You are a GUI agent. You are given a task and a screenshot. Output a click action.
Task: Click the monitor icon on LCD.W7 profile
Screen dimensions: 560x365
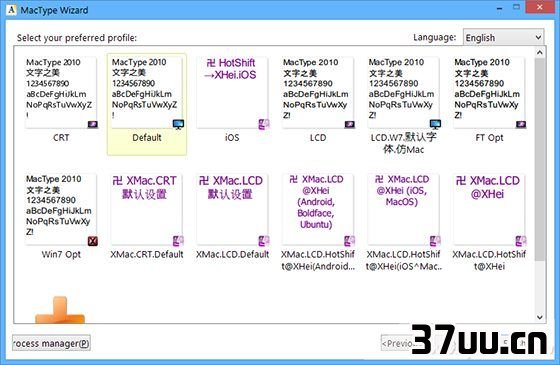[435, 124]
